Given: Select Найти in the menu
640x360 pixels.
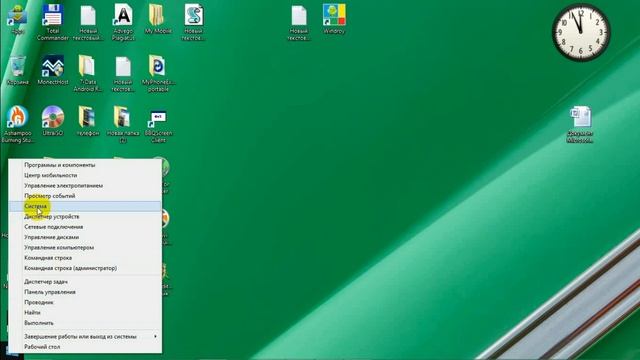Looking at the screenshot, I should pyautogui.click(x=85, y=313).
